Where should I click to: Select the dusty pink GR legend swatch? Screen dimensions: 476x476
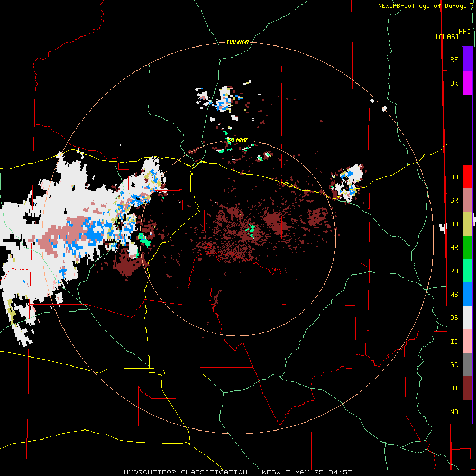467,200
